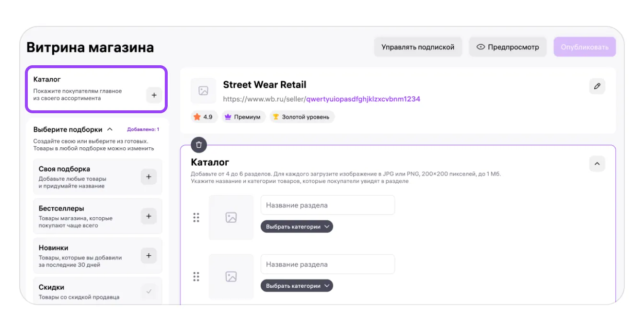Add the Бестселлеры collection with plus icon

point(149,216)
